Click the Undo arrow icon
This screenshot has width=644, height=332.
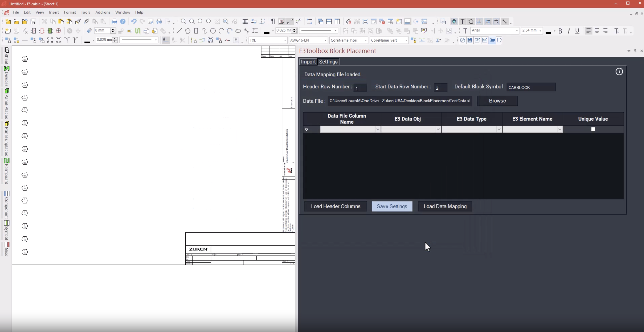(x=134, y=22)
